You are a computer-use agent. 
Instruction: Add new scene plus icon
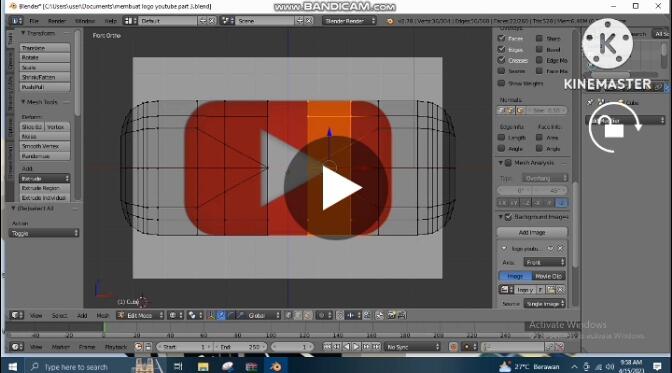[x=300, y=21]
